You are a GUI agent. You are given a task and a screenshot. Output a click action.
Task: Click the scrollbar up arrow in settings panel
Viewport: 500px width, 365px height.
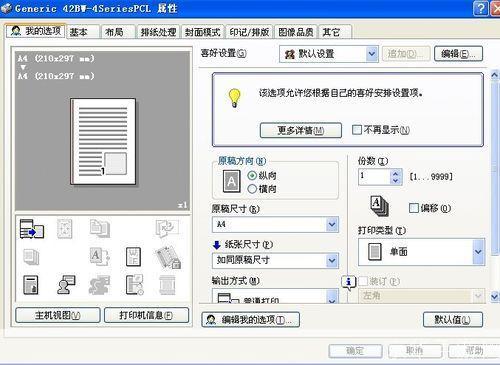point(495,75)
